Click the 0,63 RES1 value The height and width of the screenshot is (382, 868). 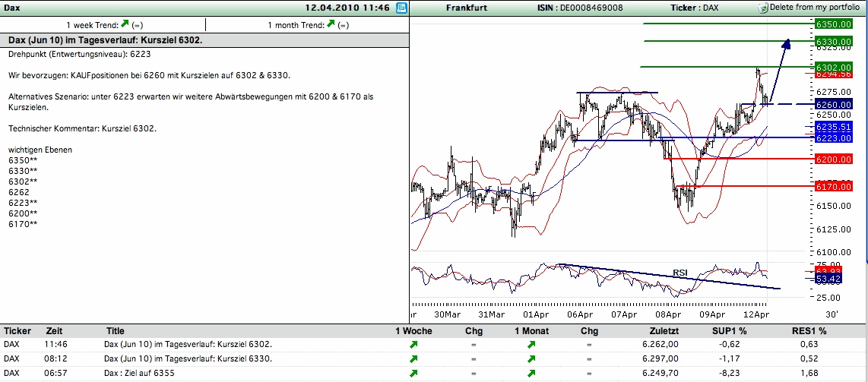pos(809,345)
